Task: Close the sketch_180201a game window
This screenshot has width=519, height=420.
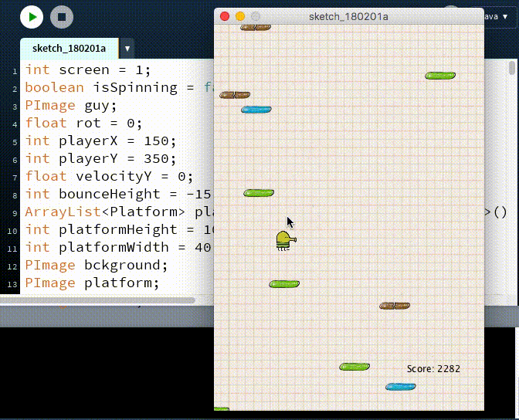Action: [x=225, y=16]
